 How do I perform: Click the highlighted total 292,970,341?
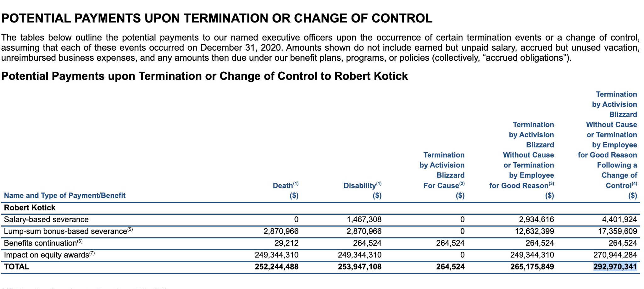[x=615, y=267]
